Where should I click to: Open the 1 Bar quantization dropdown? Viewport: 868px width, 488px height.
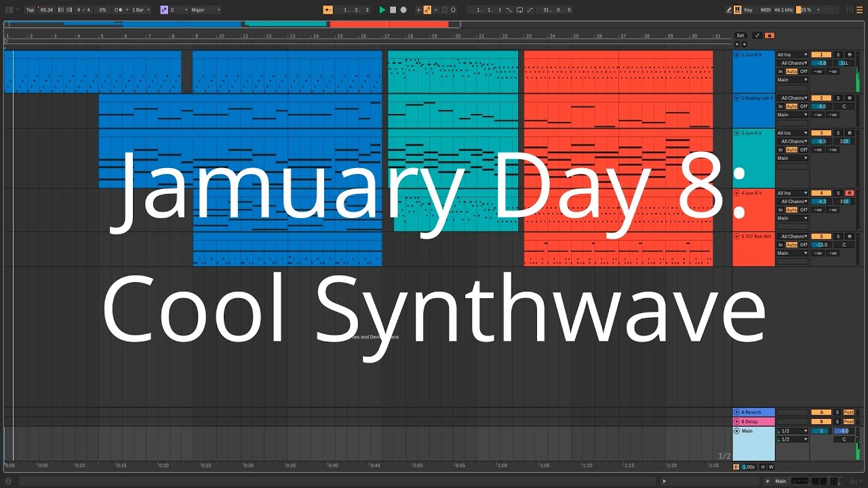[140, 10]
